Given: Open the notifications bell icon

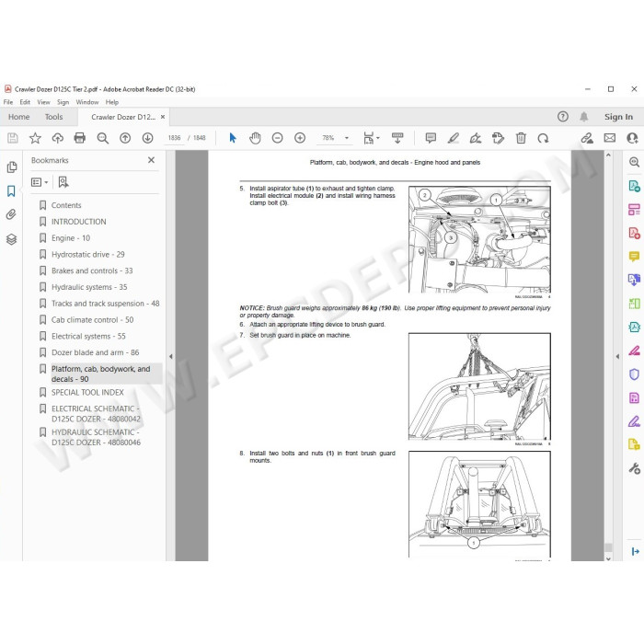Looking at the screenshot, I should tap(583, 117).
